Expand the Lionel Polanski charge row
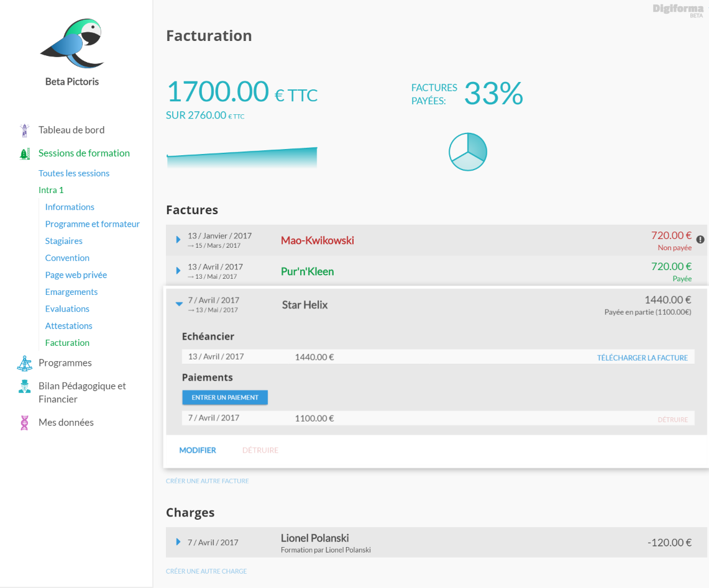The image size is (709, 588). point(178,541)
